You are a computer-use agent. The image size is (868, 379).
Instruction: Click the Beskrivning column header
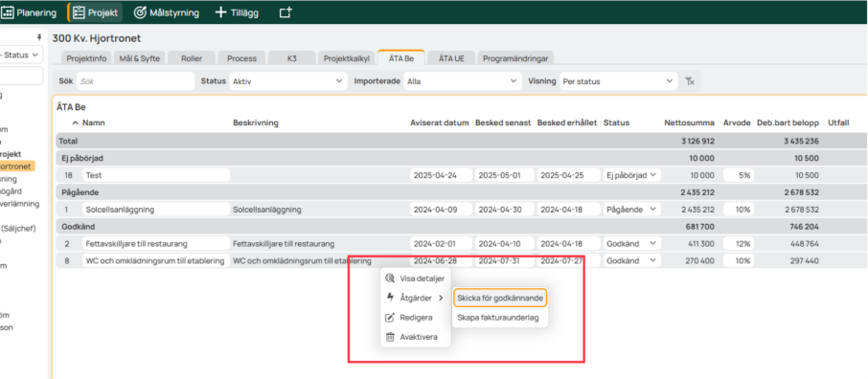pyautogui.click(x=256, y=123)
